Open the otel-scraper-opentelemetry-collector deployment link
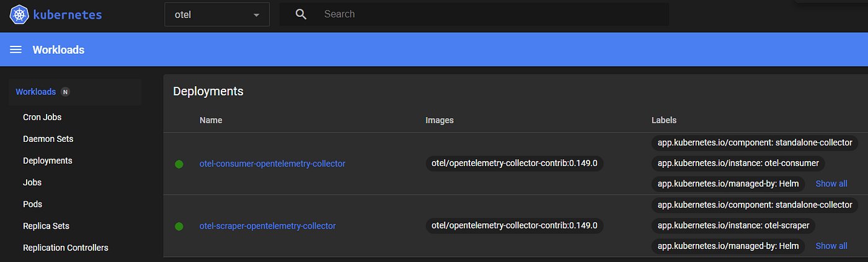Screen dimensions: 868x262 click(268, 225)
